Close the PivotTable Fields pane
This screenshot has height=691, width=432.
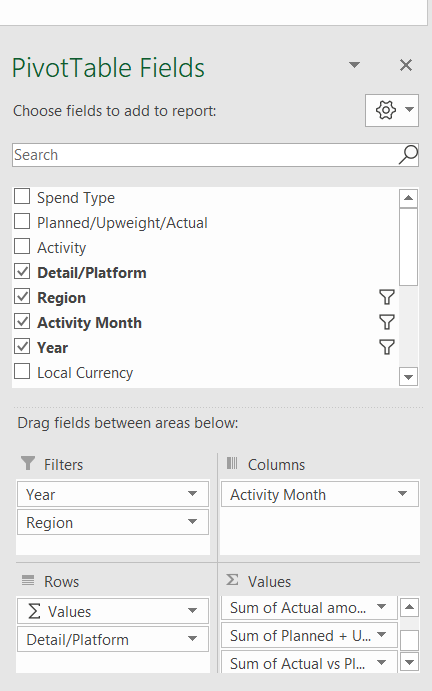click(x=406, y=65)
